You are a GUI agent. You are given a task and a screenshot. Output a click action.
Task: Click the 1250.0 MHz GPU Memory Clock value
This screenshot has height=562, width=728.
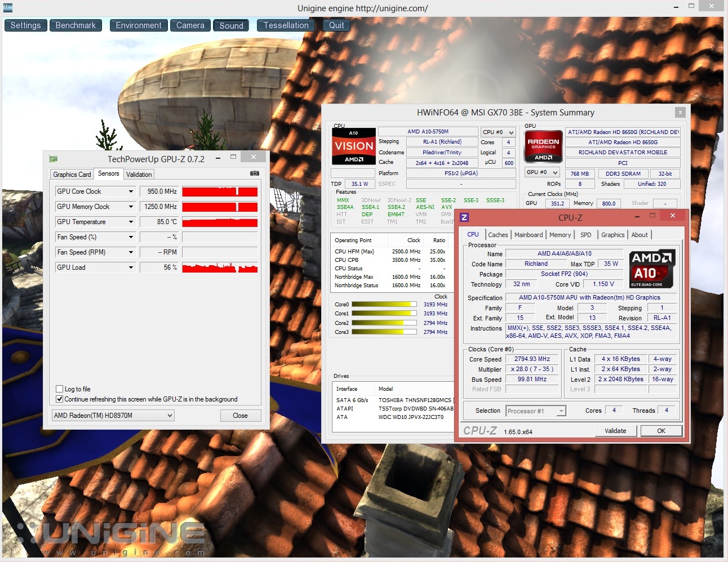coord(159,207)
